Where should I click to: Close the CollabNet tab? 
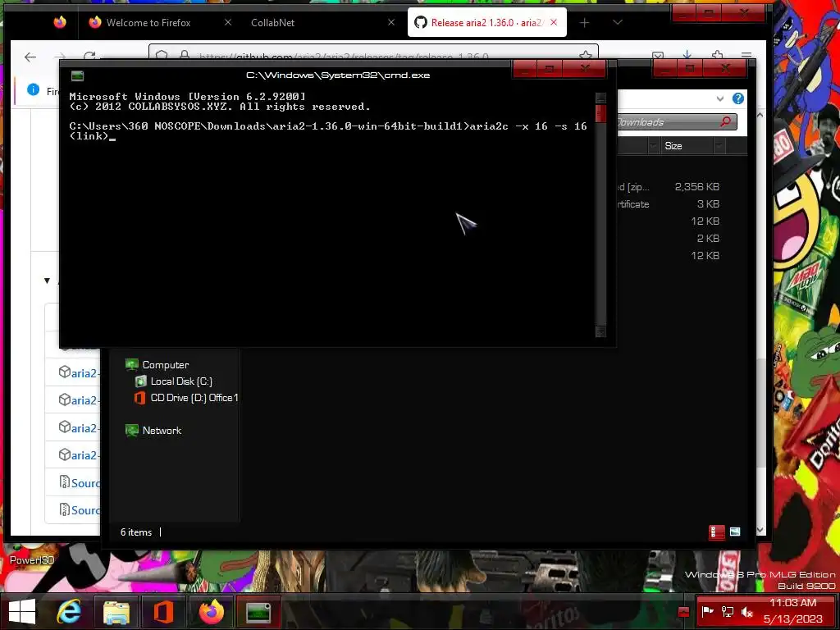pos(391,22)
